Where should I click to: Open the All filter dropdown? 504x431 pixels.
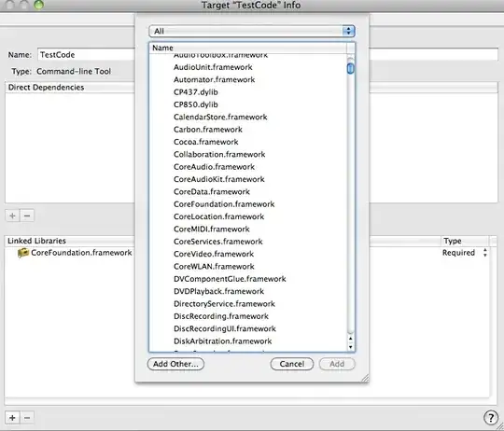pos(252,31)
